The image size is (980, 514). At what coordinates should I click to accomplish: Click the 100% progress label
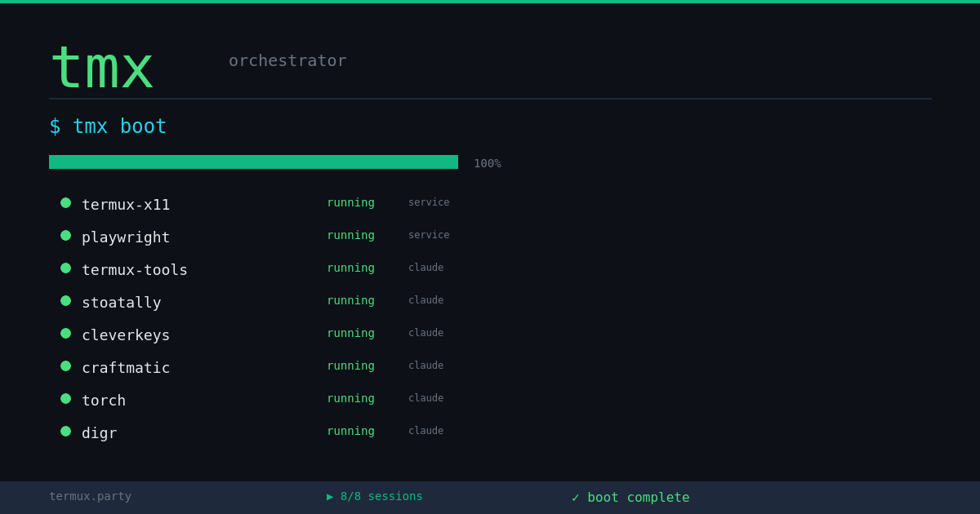pyautogui.click(x=488, y=163)
